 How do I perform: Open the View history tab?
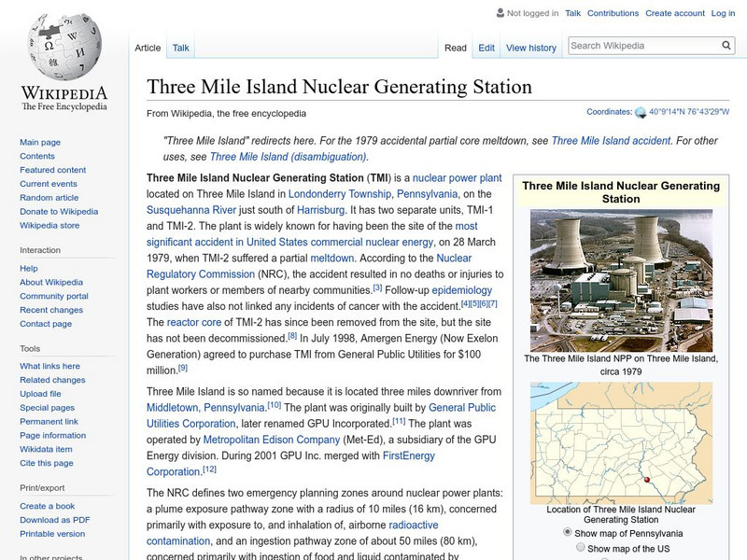[530, 47]
